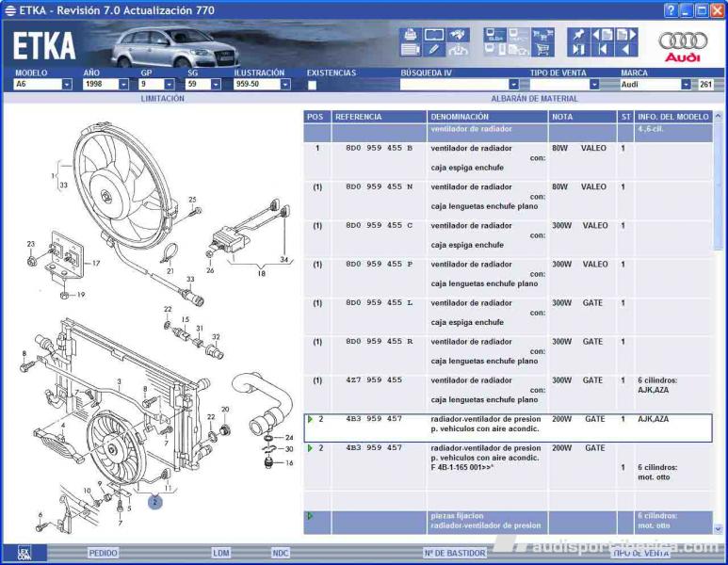Toggle the Existencias checkbox
This screenshot has height=565, width=728.
coord(312,85)
